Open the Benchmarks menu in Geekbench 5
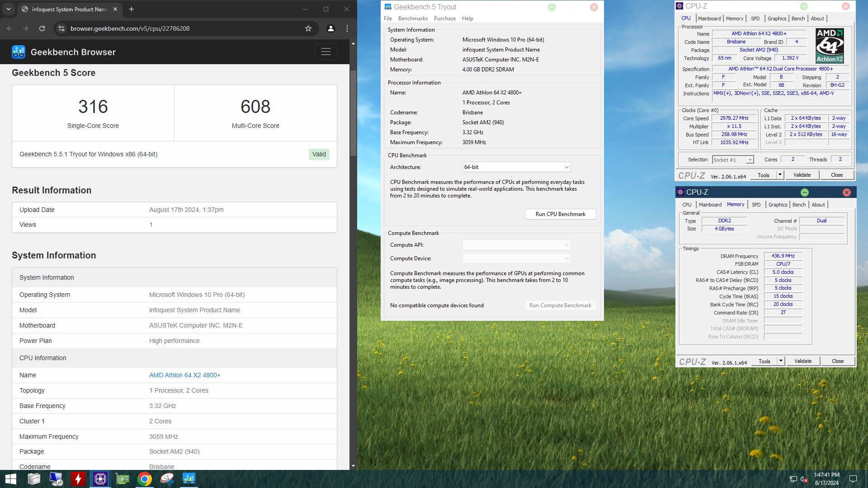The width and height of the screenshot is (868, 488). pyautogui.click(x=413, y=19)
